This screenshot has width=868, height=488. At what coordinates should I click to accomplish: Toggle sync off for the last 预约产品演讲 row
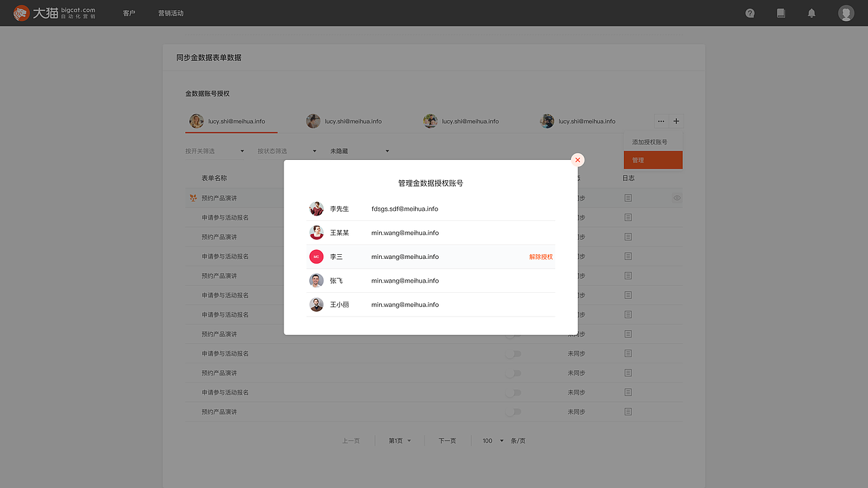pyautogui.click(x=513, y=411)
